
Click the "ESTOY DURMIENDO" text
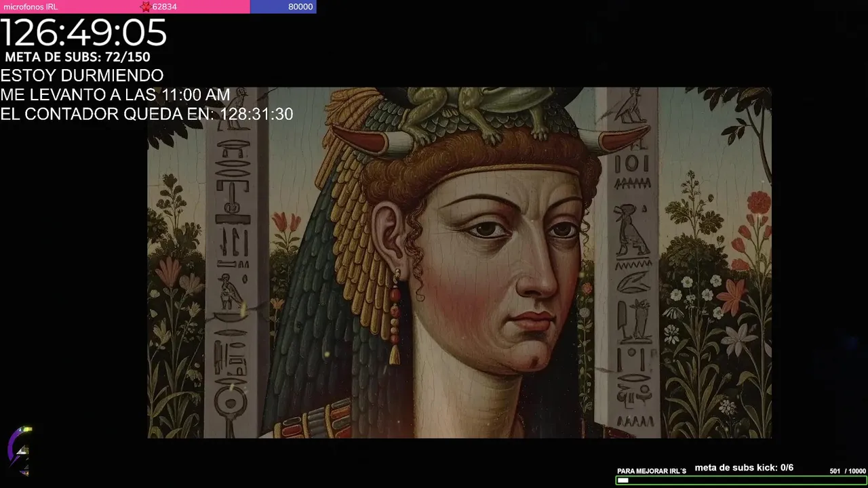pyautogui.click(x=82, y=75)
